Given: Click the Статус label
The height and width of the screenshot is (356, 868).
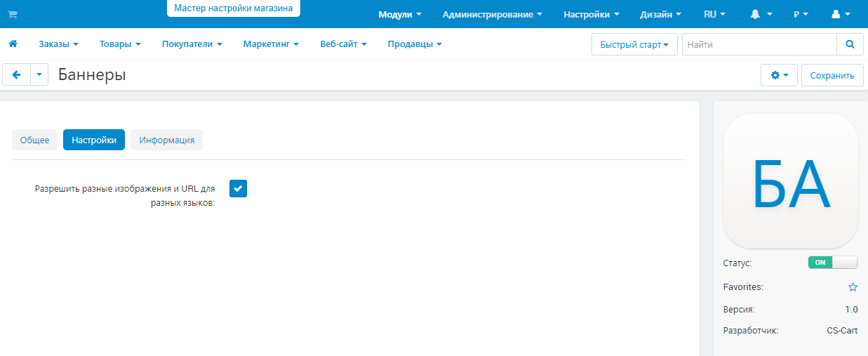Looking at the screenshot, I should 737,263.
